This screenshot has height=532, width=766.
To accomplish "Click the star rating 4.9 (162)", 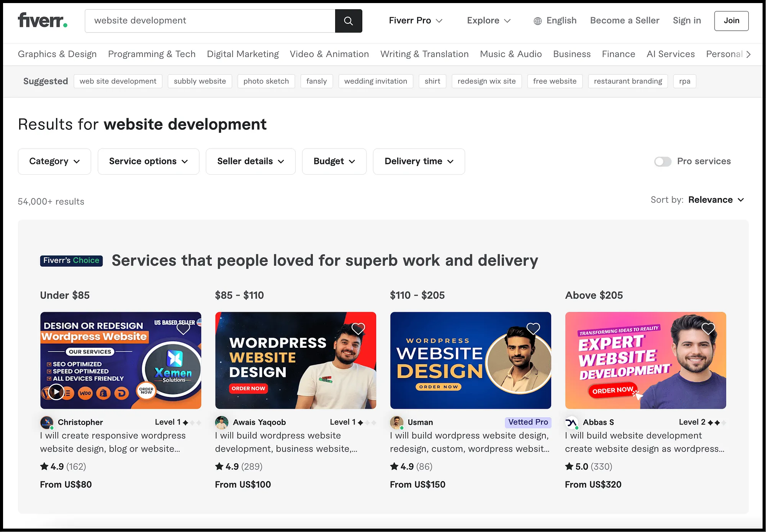I will [x=63, y=467].
